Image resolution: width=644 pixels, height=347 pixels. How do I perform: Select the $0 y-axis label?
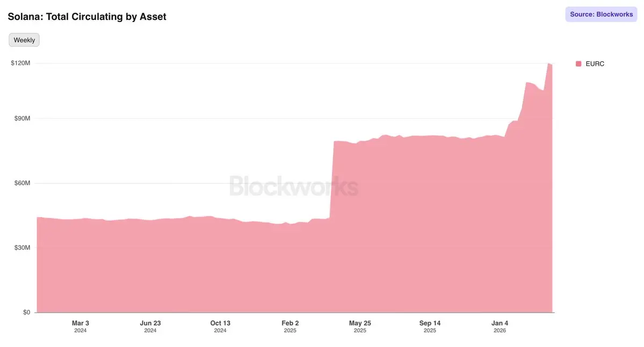tap(26, 312)
